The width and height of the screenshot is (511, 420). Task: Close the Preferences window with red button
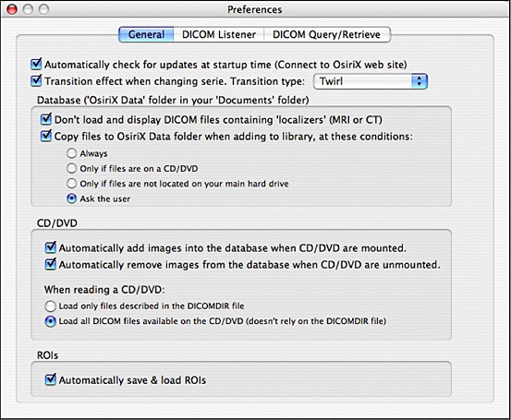[x=12, y=9]
